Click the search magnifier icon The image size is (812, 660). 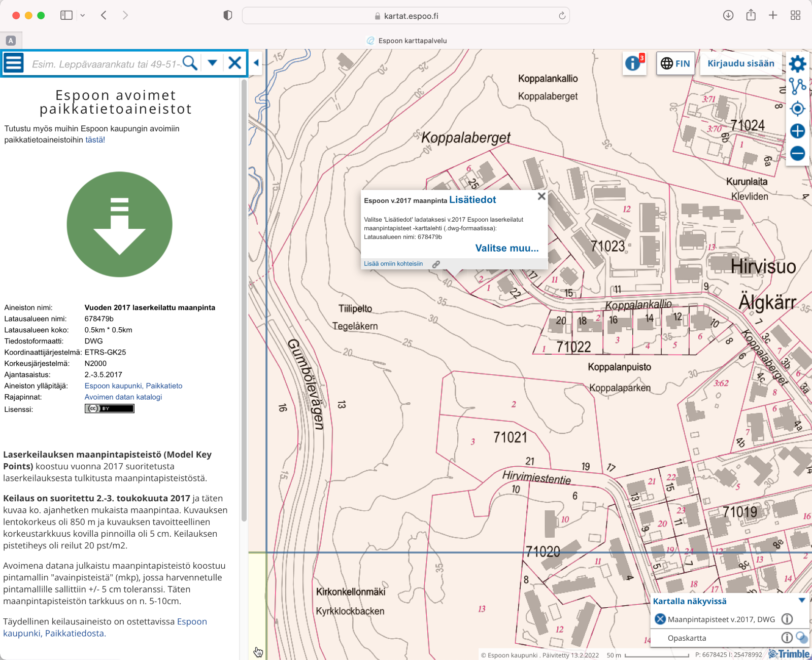coord(190,63)
